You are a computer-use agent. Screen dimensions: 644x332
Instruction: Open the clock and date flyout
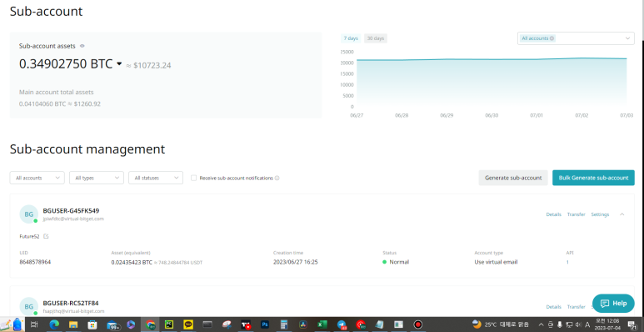(607, 324)
